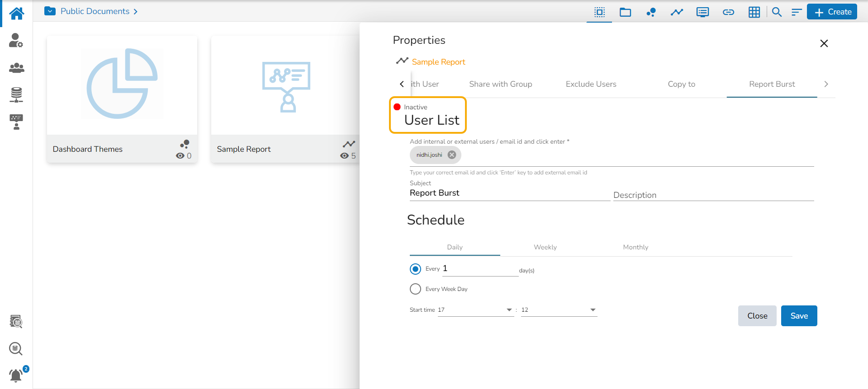Click the grid view icon in toolbar
Viewport: 868px width, 389px height.
click(x=754, y=12)
